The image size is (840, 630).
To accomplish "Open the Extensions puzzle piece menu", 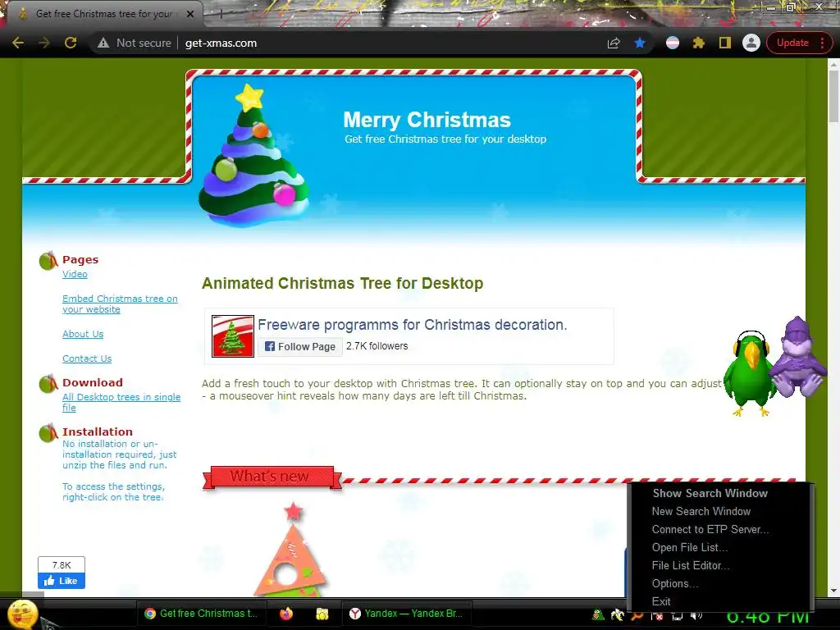I will (699, 43).
